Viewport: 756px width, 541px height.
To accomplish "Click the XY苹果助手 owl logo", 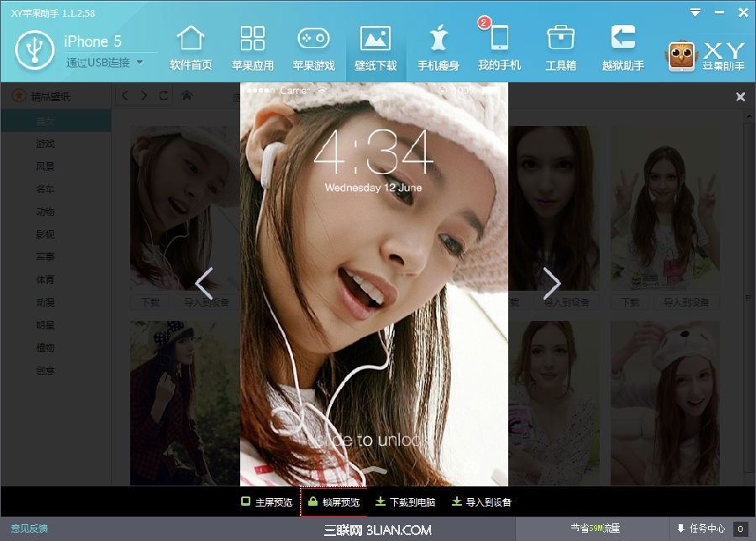I will [x=681, y=56].
